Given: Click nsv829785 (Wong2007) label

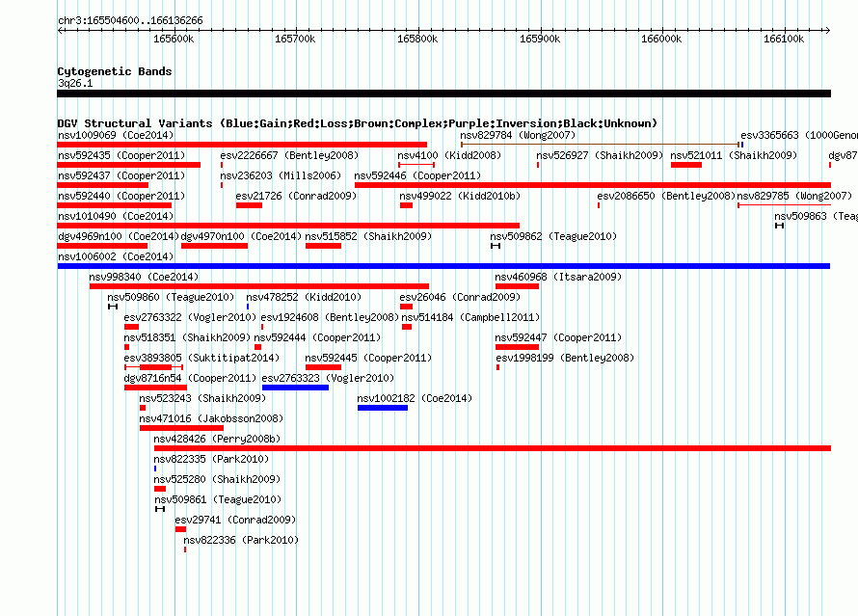Looking at the screenshot, I should click(794, 196).
